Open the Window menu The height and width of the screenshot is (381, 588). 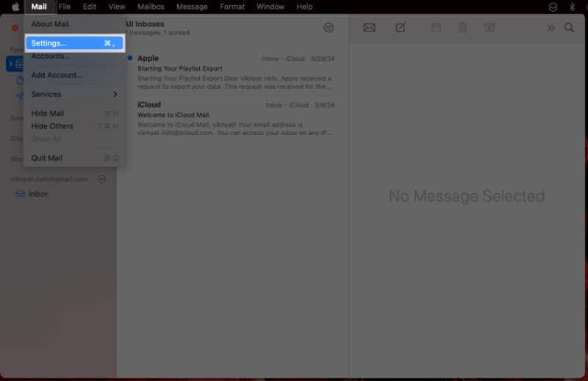tap(270, 7)
